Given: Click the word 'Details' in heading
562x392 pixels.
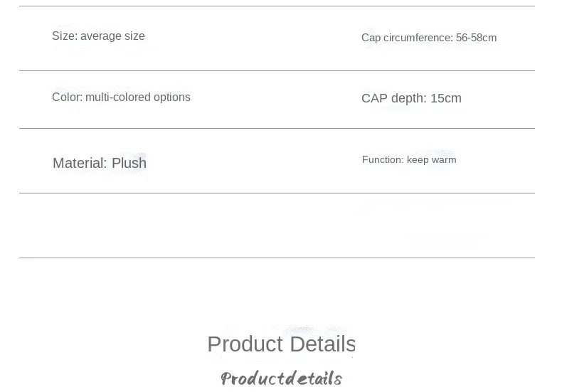Looking at the screenshot, I should point(322,344).
